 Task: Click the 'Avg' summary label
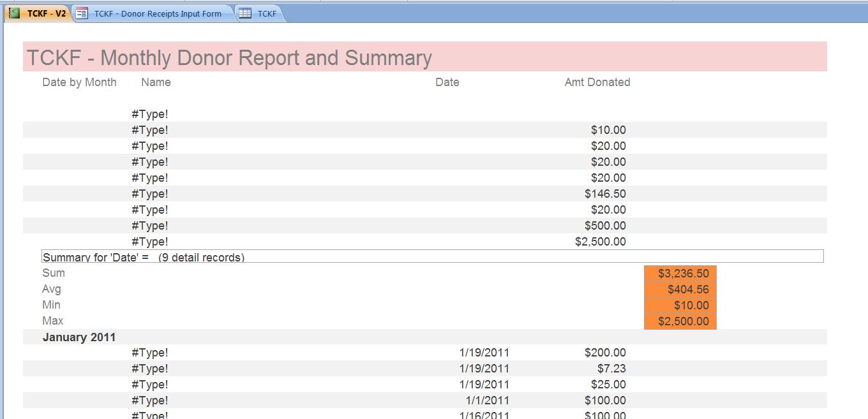[x=52, y=289]
